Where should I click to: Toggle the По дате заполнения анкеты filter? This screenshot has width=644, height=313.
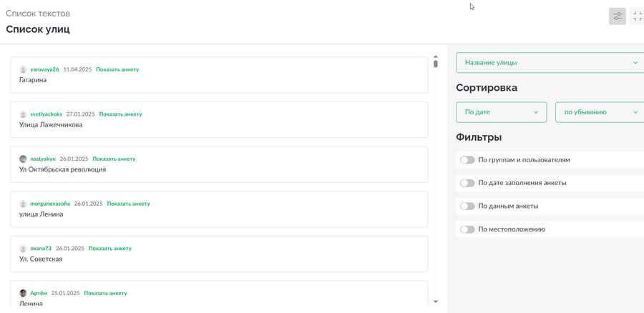(467, 183)
